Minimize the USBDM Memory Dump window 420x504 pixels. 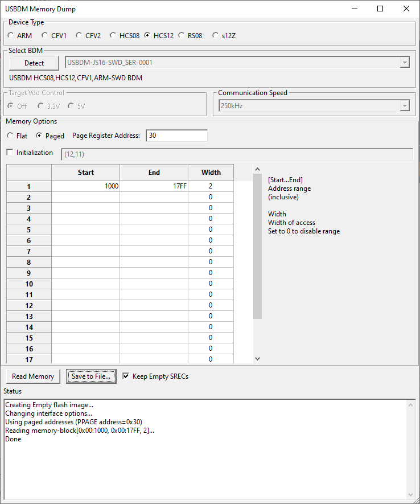coord(355,9)
